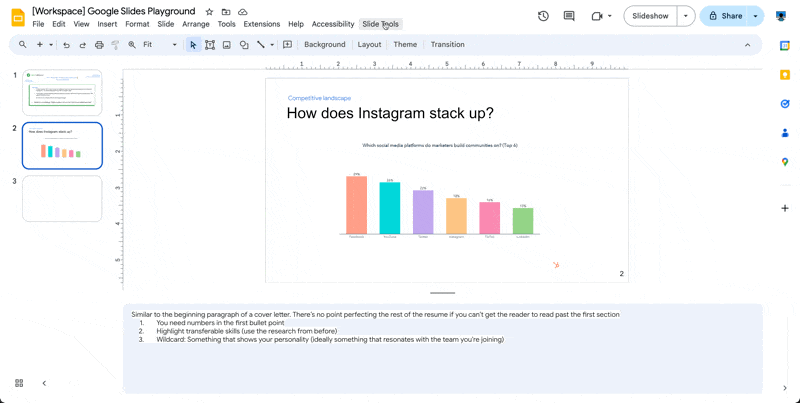
Task: Collapse the filmstrip panel
Action: [44, 383]
